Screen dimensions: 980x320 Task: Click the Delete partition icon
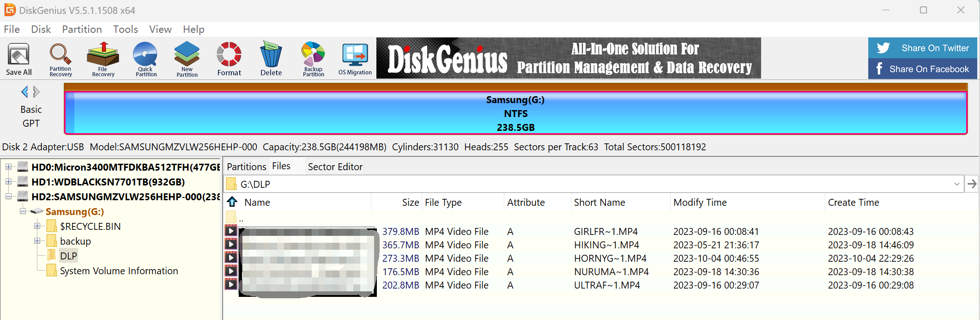click(x=271, y=59)
